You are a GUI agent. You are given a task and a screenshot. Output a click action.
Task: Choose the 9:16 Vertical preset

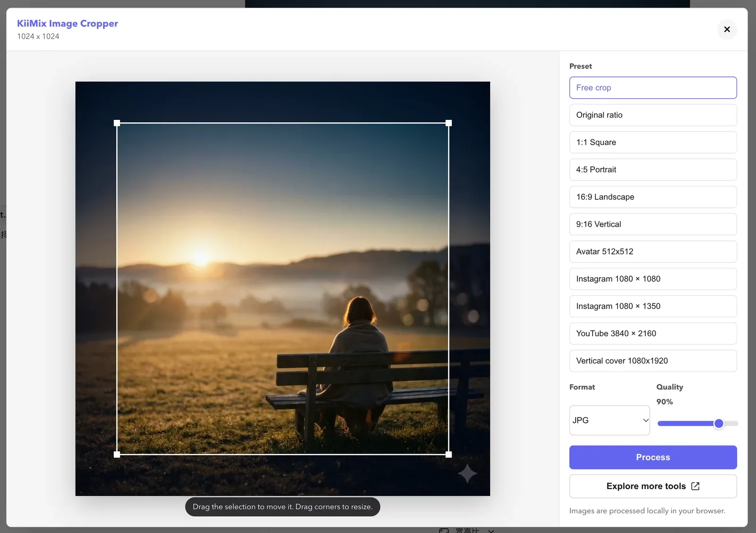pos(653,224)
